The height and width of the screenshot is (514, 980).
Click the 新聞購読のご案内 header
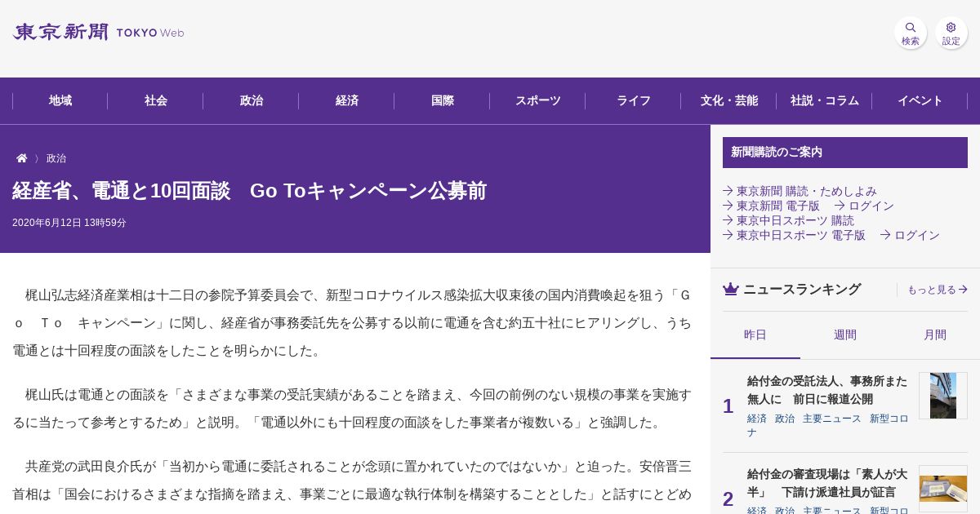pyautogui.click(x=845, y=153)
